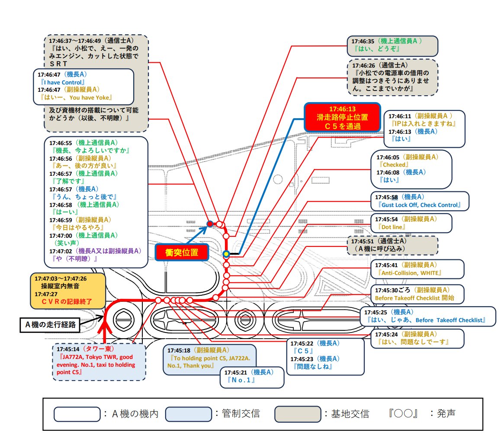Click the purple text 『や(不明瞭)』
This screenshot has height=433, width=504.
pos(74,259)
